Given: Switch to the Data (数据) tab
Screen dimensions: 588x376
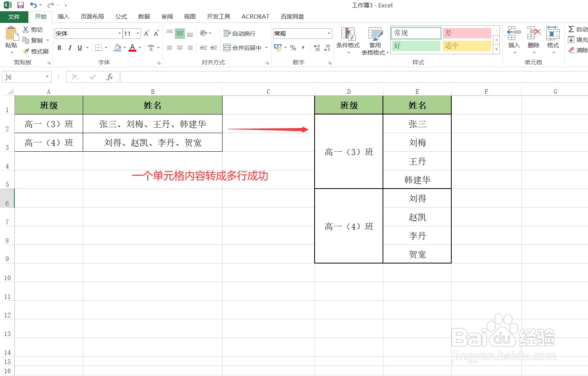Looking at the screenshot, I should pyautogui.click(x=144, y=17).
